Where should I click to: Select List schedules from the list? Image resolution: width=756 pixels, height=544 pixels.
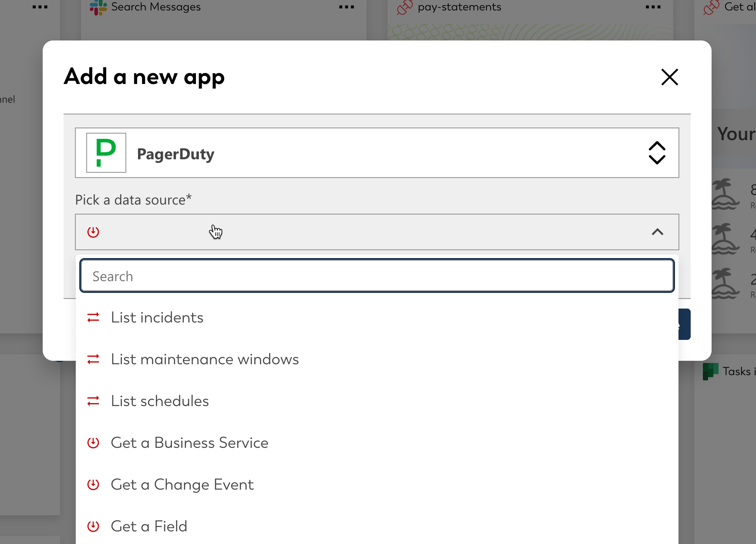pyautogui.click(x=160, y=401)
